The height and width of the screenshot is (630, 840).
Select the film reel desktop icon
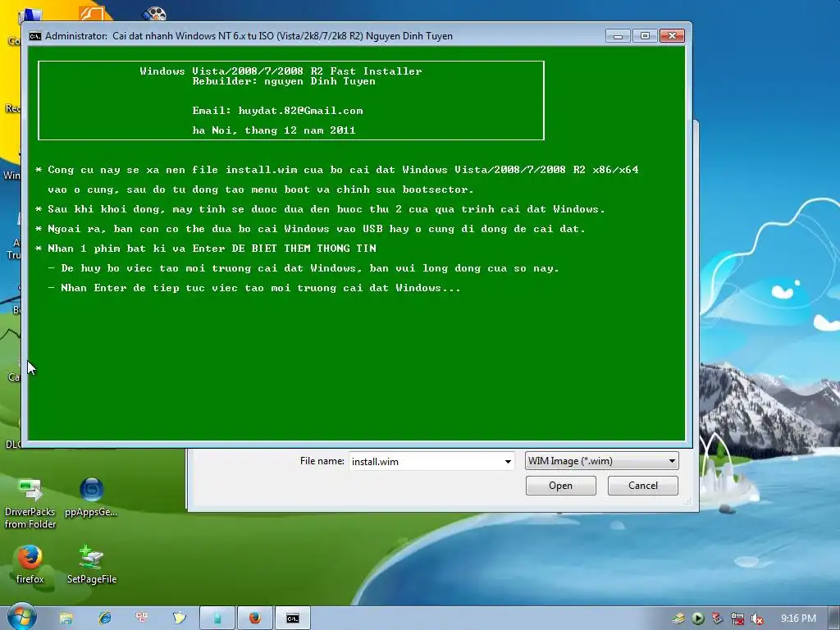coord(154,14)
